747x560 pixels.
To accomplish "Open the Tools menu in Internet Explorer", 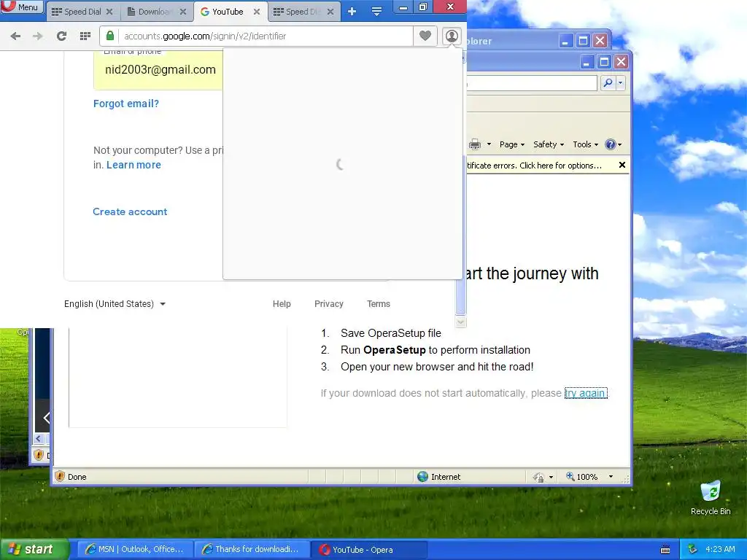I will click(585, 144).
